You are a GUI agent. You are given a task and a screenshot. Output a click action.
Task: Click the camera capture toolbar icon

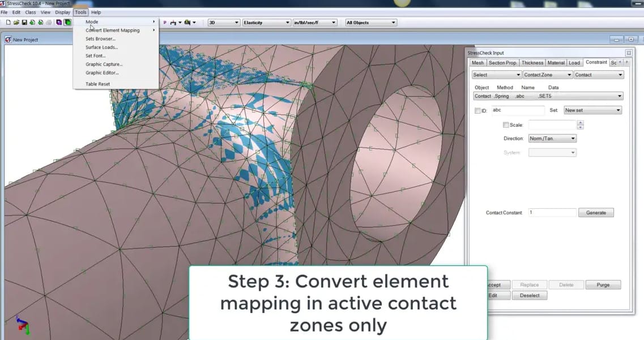tap(187, 23)
